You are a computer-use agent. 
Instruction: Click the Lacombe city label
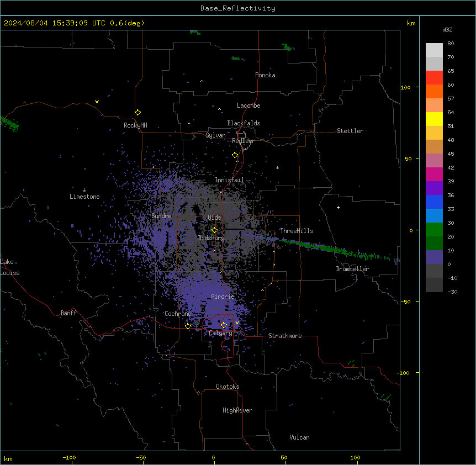pos(248,105)
